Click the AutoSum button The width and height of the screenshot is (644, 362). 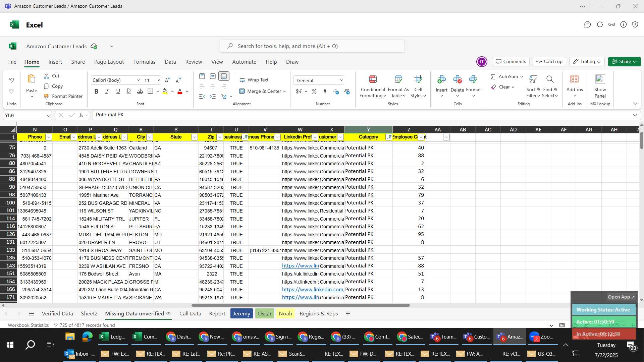tap(504, 76)
